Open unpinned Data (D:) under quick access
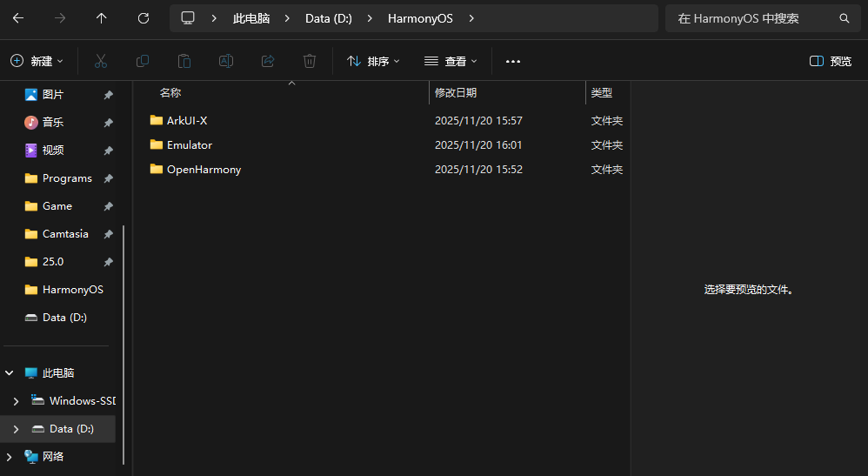Screen dimensions: 868x476 pos(64,318)
